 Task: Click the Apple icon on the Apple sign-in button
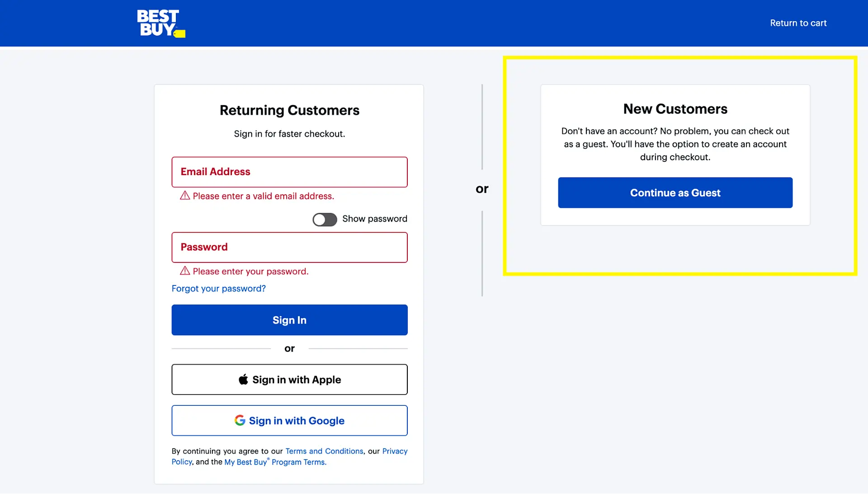pos(244,380)
